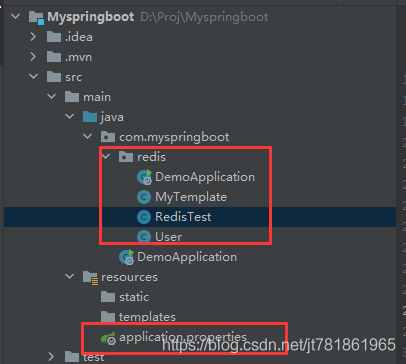
Task: Select the static label
Action: [x=134, y=297]
